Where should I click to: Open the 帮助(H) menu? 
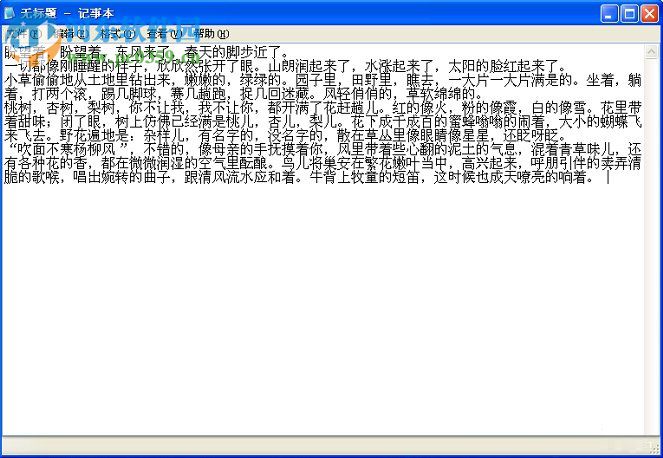pyautogui.click(x=211, y=34)
